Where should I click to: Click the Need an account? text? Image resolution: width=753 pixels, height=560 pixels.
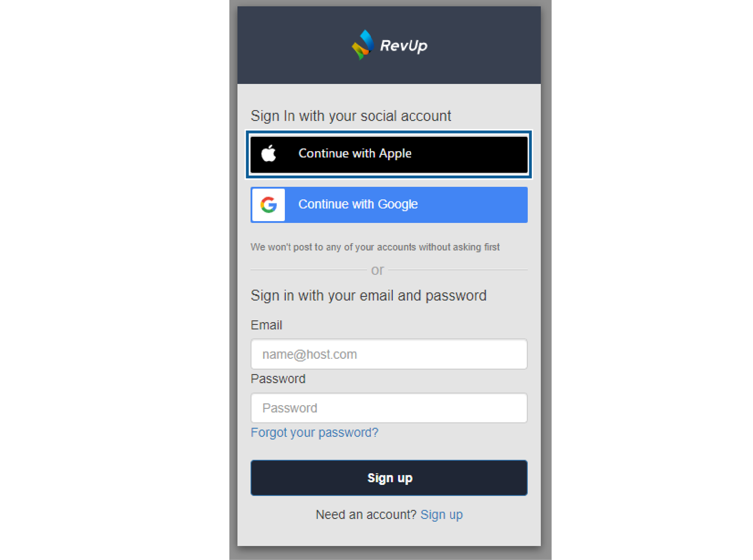(366, 514)
